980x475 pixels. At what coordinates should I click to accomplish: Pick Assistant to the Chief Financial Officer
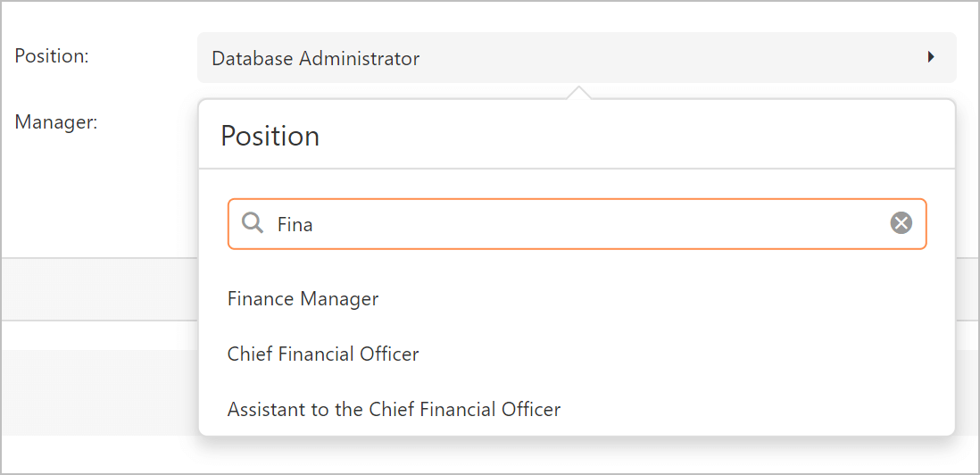pos(394,410)
